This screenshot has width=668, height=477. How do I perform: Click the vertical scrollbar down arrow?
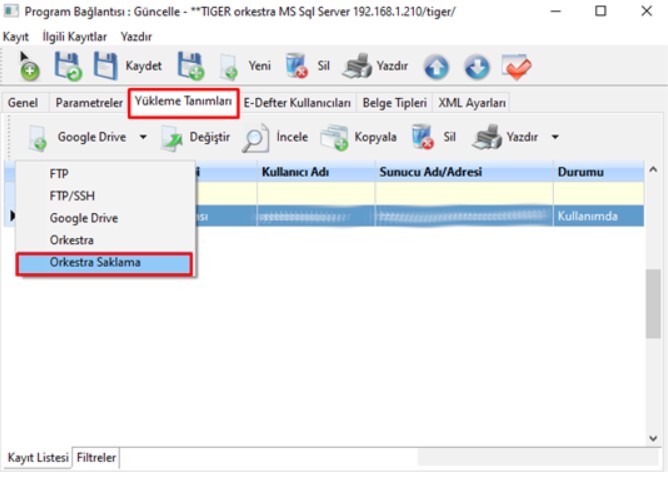(654, 438)
